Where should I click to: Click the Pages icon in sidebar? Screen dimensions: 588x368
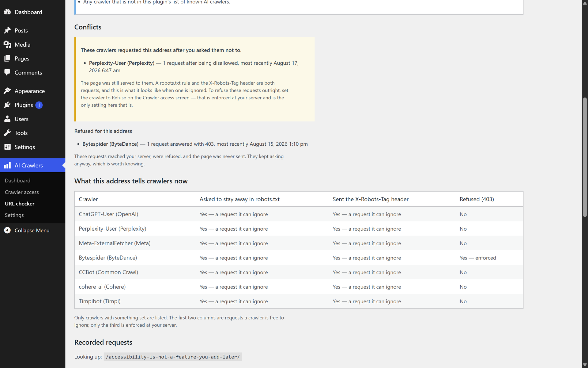click(7, 58)
